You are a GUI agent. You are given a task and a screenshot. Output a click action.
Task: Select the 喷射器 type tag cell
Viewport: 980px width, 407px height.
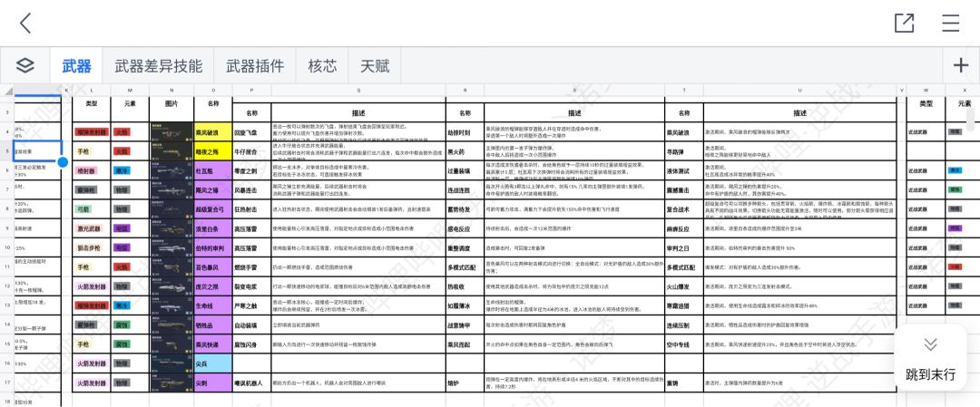point(92,170)
